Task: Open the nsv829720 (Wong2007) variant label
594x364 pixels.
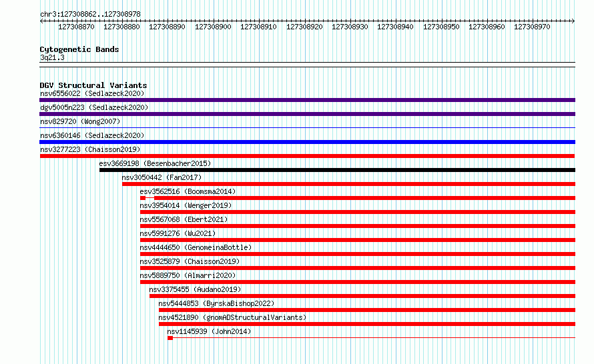Action: point(80,121)
